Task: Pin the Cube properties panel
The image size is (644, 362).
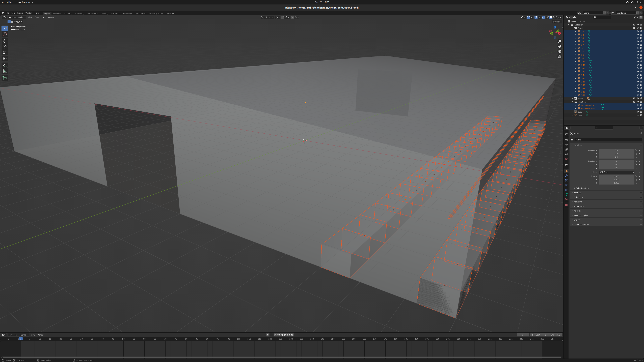Action: click(641, 133)
